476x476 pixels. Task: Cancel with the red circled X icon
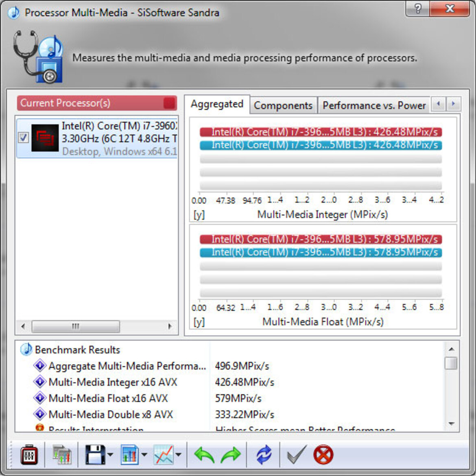(x=323, y=454)
